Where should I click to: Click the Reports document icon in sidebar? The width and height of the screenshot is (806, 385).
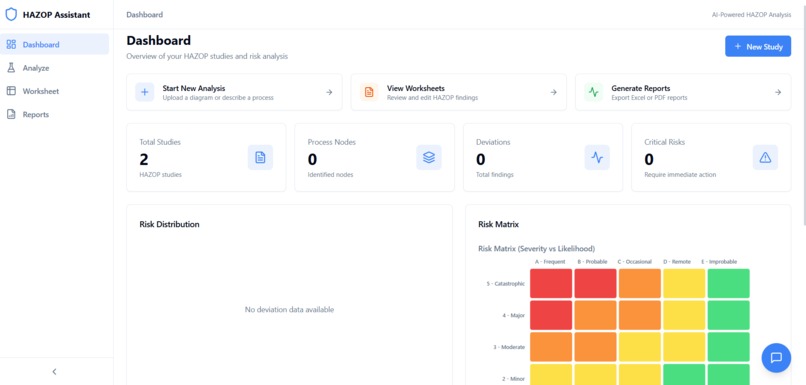[x=11, y=115]
